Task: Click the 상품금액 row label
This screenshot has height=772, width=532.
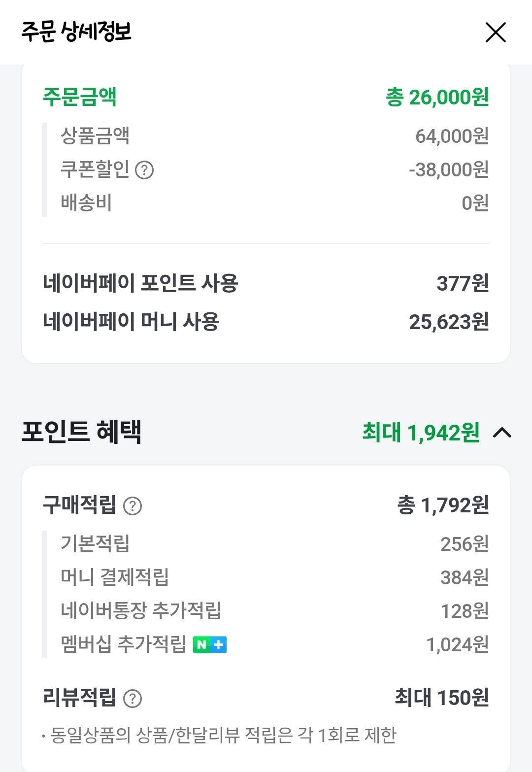Action: [x=95, y=135]
